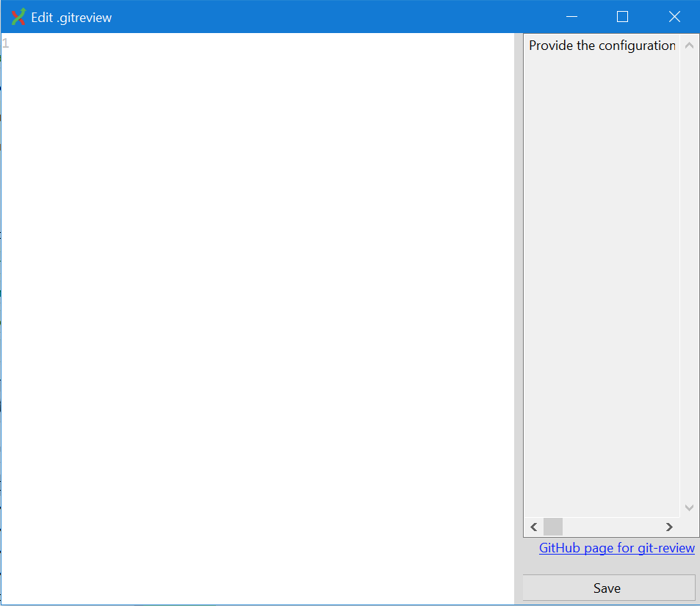Click the horizontal scrollbar track
700x606 pixels.
pos(617,527)
